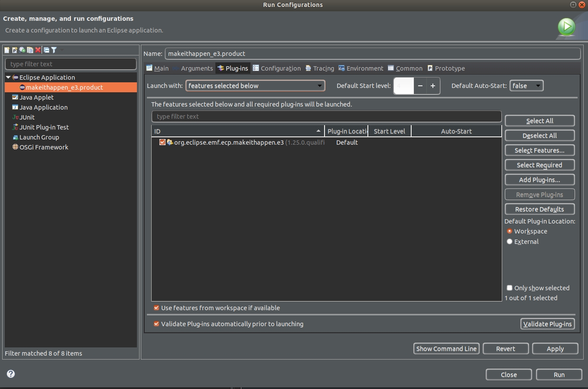Uncheck org.eclipse.emf.ecp.makeithappen.e3 feature
Viewport: 588px width, 389px height.
click(x=162, y=142)
